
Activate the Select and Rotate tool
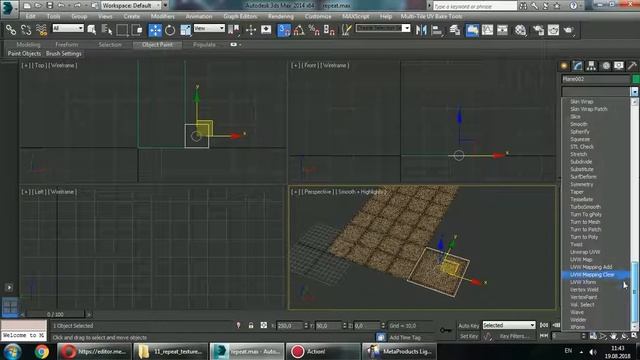pyautogui.click(x=170, y=30)
